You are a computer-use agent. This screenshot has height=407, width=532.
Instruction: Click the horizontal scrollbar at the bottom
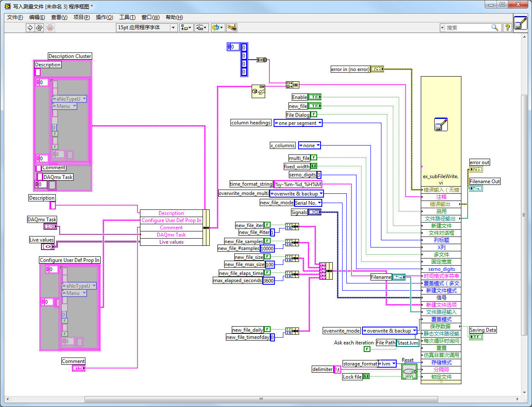point(261,399)
